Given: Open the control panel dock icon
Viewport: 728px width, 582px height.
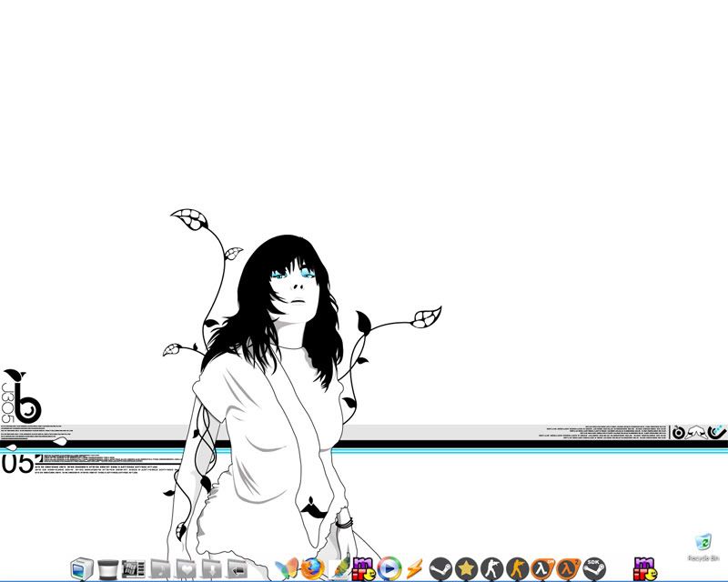Looking at the screenshot, I should 133,569.
